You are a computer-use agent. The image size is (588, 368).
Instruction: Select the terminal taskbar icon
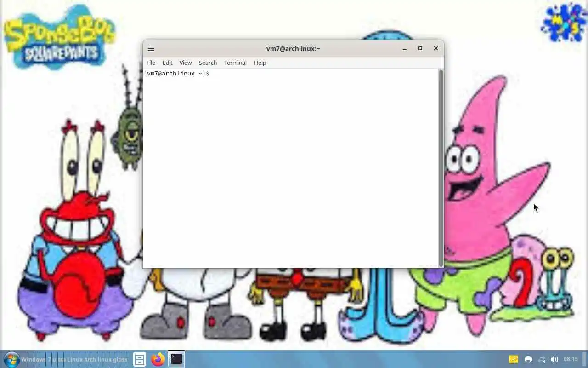click(176, 359)
